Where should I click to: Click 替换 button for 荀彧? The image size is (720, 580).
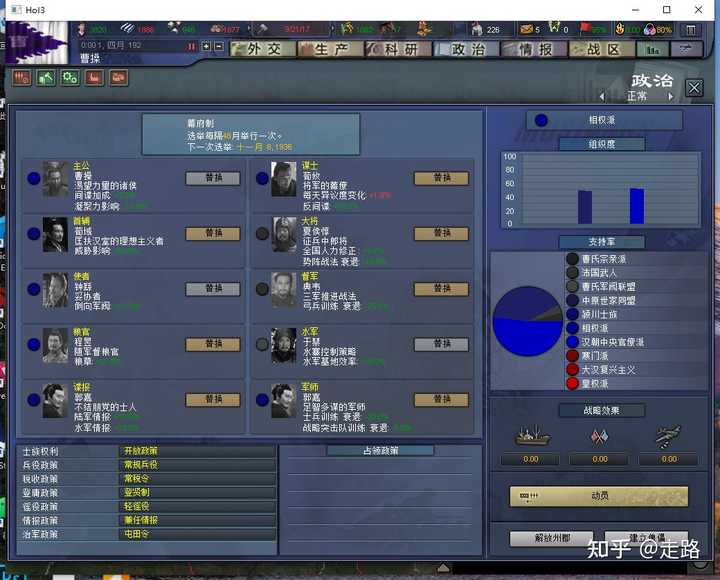click(x=213, y=234)
